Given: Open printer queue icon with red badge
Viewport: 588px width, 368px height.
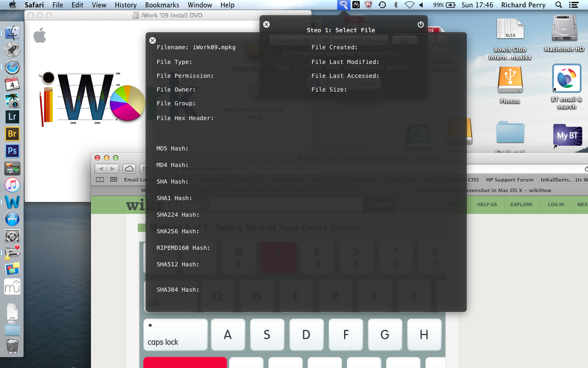Looking at the screenshot, I should pos(12,253).
